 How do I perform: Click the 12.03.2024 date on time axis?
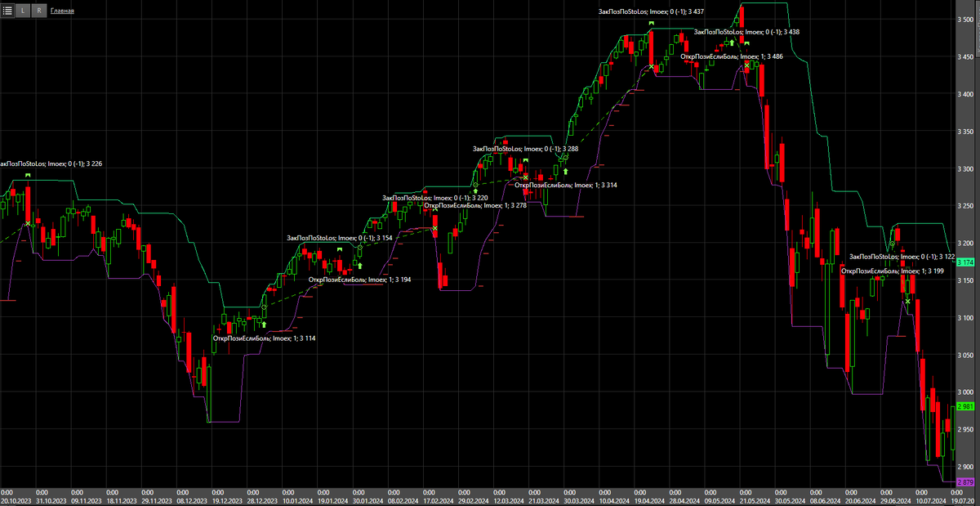coord(507,501)
